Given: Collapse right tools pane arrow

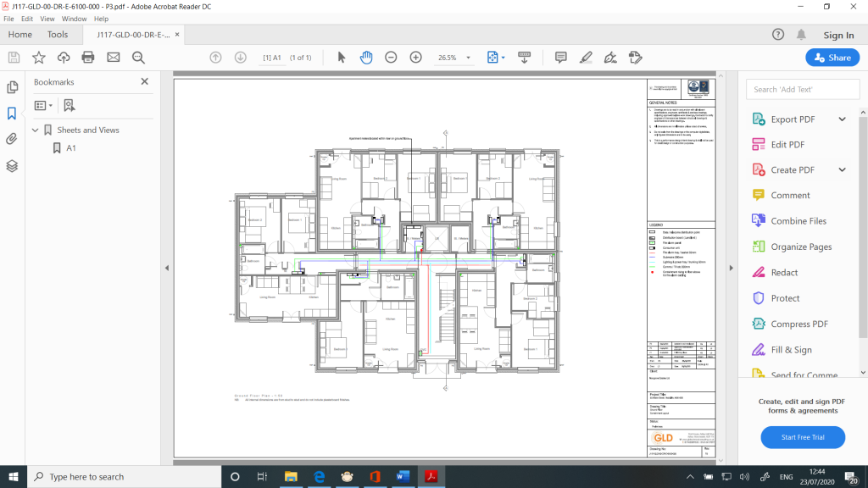Looking at the screenshot, I should pyautogui.click(x=731, y=268).
